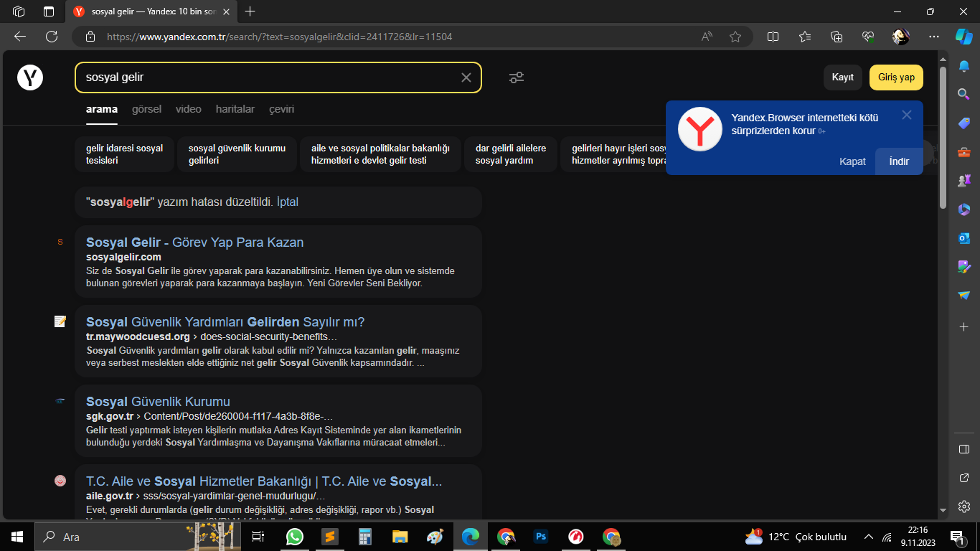Open the tab actions menu
Viewport: 980px width, 551px height.
[49, 11]
